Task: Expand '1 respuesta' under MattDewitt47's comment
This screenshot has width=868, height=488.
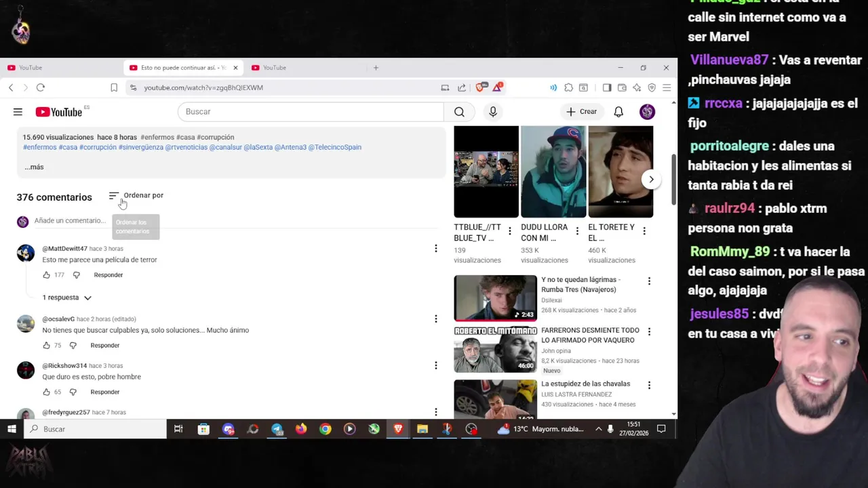Action: 66,298
